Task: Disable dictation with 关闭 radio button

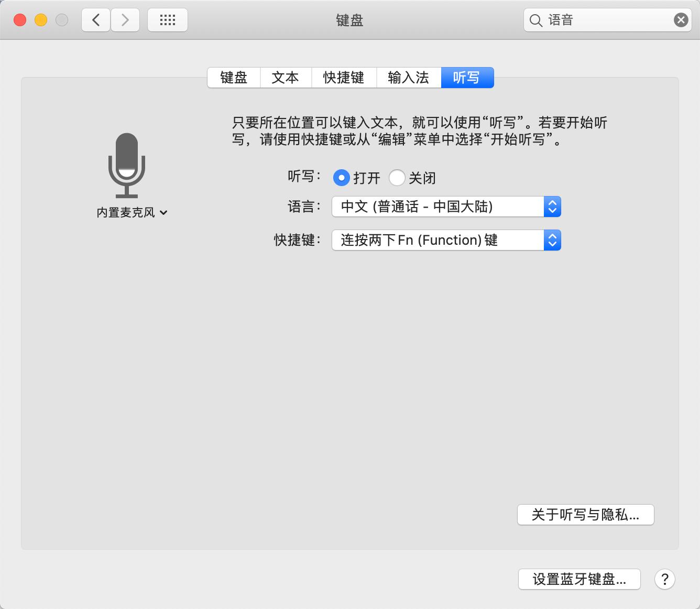Action: click(398, 178)
